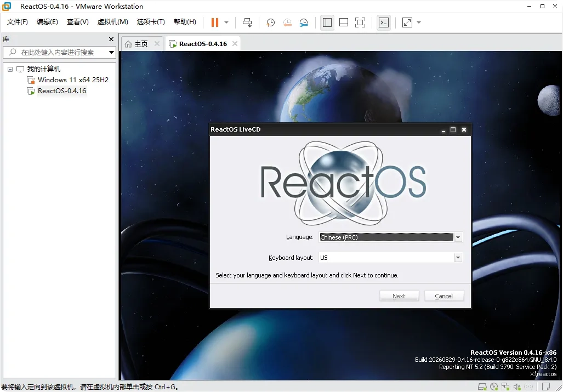Screen dimensions: 563x392
Task: Click the sound card status icon
Action: point(517,387)
